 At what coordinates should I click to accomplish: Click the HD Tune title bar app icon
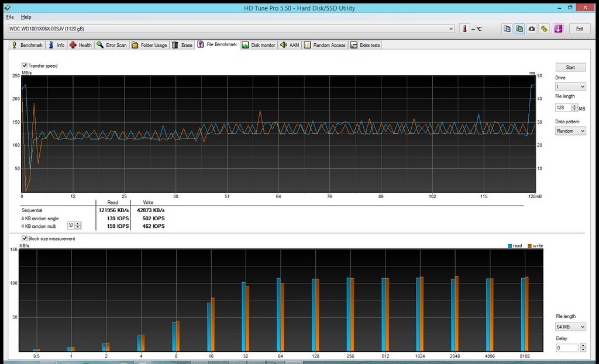click(7, 8)
